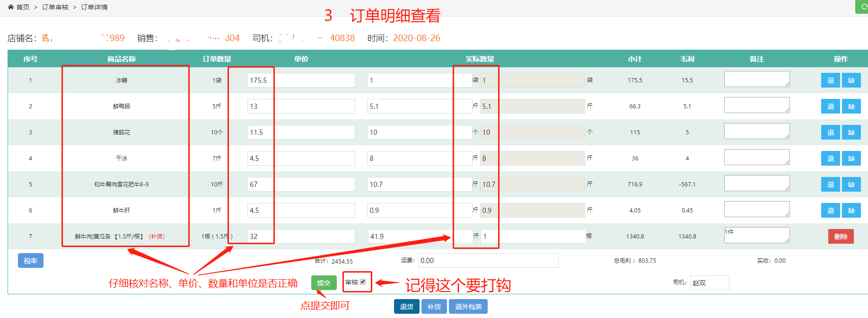This screenshot has width=868, height=318.
Task: Click 缺 button for 鲜鸭肠 row
Action: point(851,106)
